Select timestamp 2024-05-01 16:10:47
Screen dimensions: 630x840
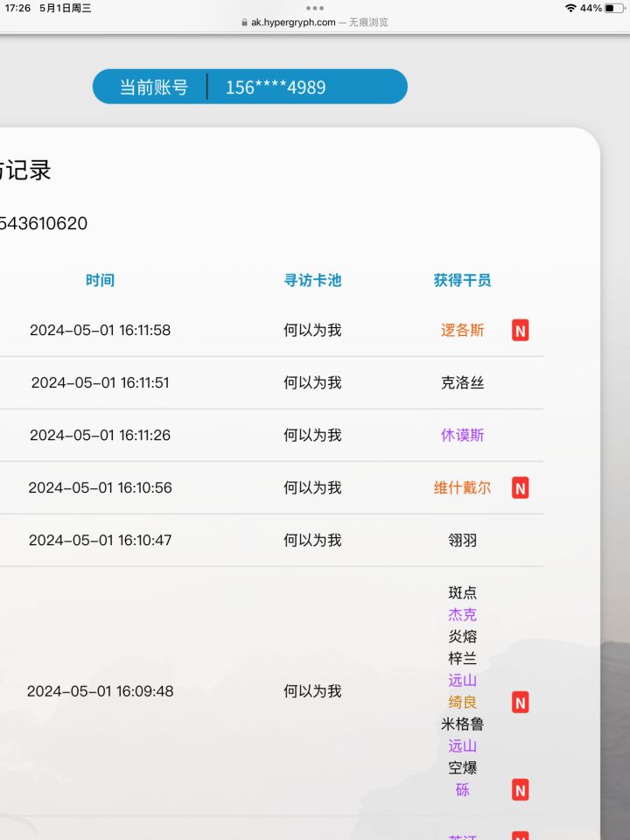click(x=100, y=540)
